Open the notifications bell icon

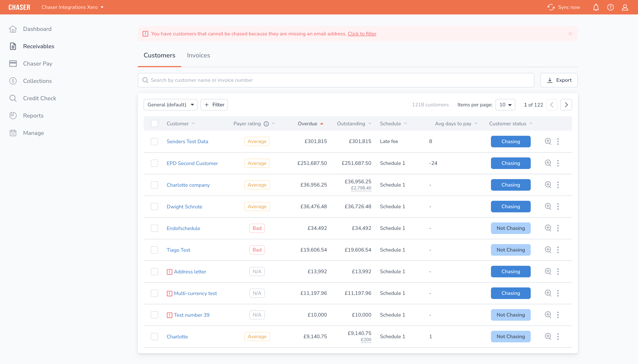coord(596,7)
